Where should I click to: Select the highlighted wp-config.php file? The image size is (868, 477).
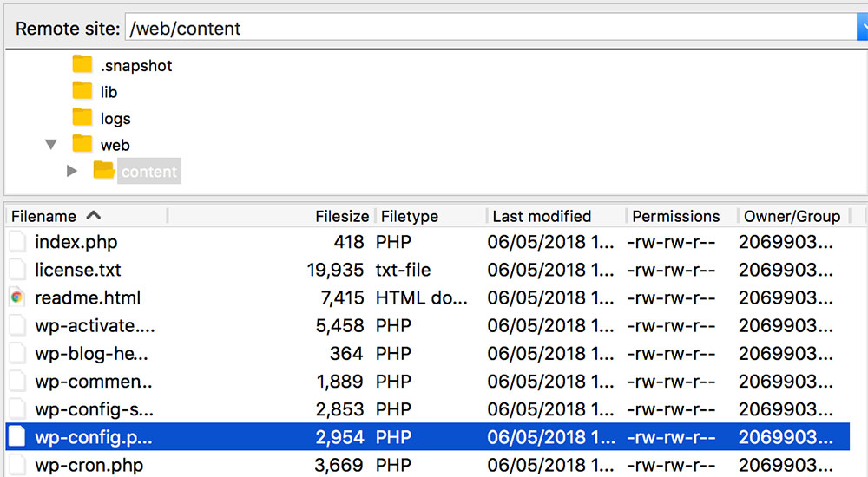tap(94, 437)
